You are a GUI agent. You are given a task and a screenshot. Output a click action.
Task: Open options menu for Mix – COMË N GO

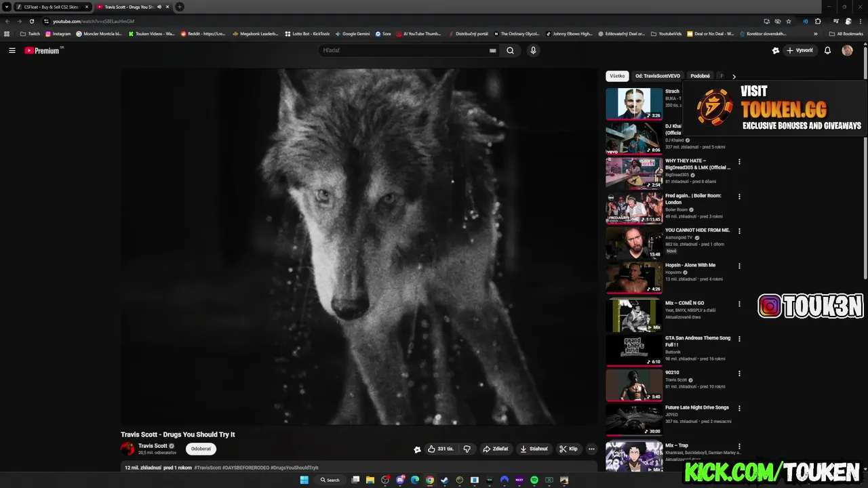(739, 304)
